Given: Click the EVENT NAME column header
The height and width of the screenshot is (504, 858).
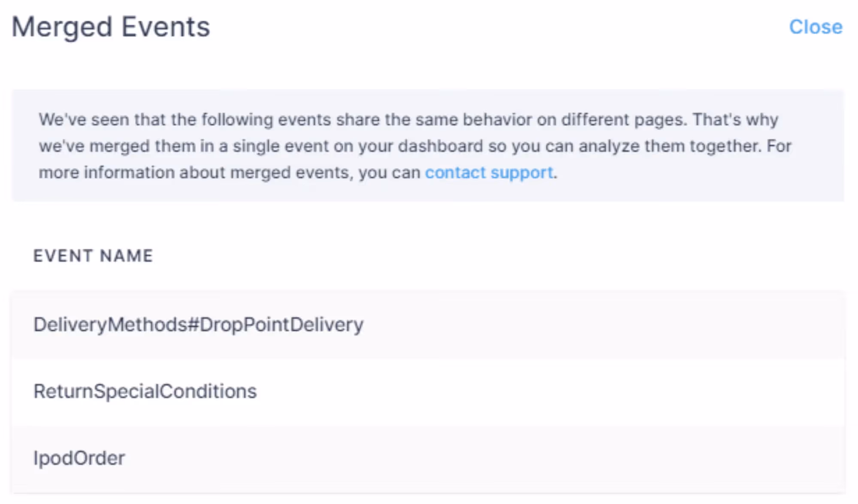Looking at the screenshot, I should 93,256.
